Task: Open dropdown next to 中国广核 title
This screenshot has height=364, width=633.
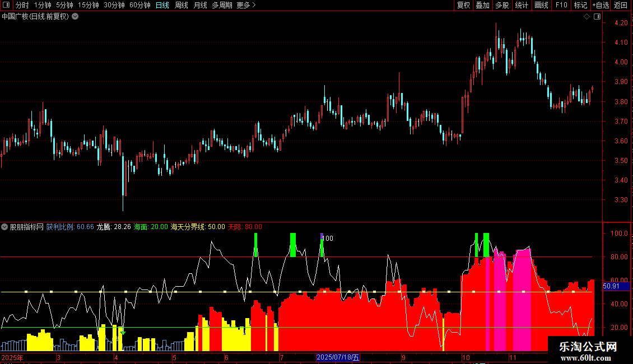Action: point(75,17)
